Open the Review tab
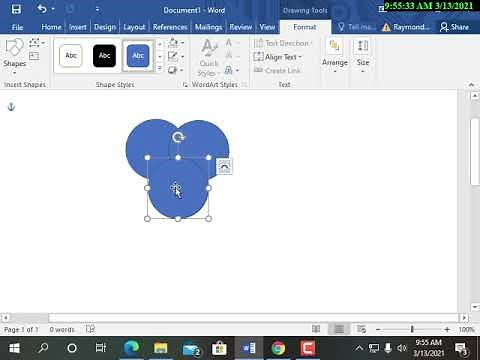 pyautogui.click(x=241, y=27)
